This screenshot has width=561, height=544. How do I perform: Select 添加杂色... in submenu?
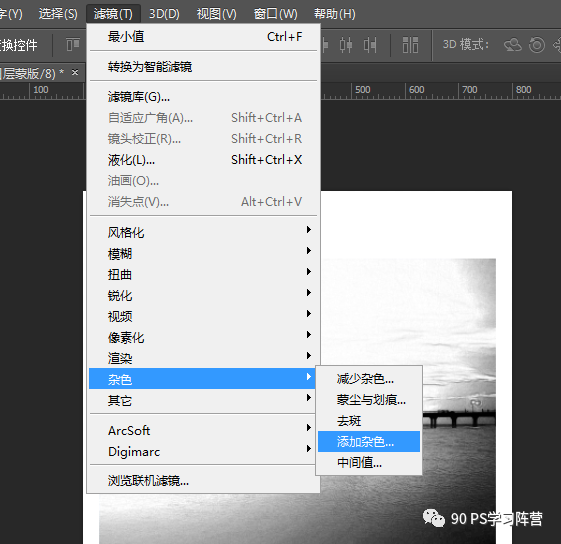pyautogui.click(x=369, y=442)
